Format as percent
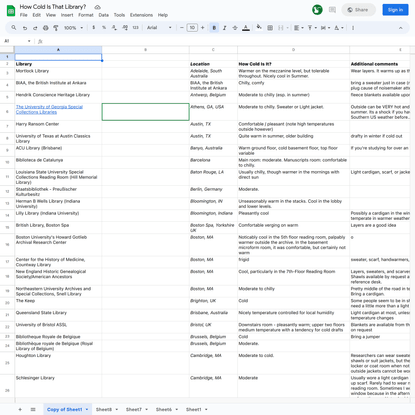This screenshot has height=415, width=415. pos(104,28)
